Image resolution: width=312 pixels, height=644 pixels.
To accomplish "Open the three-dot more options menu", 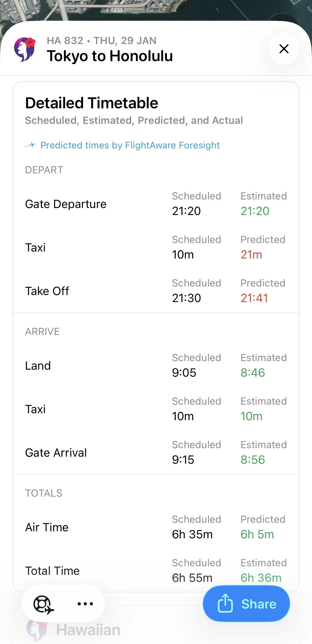I will click(85, 604).
